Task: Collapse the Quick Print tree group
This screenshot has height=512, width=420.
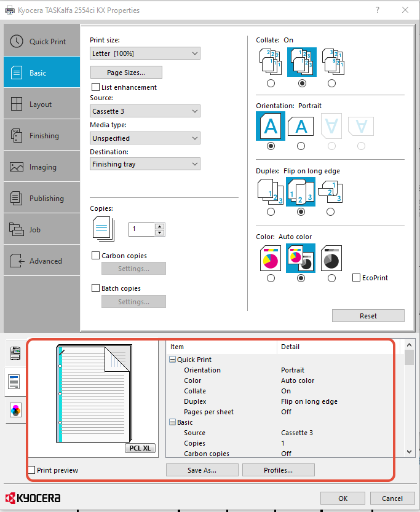Action: click(x=172, y=360)
